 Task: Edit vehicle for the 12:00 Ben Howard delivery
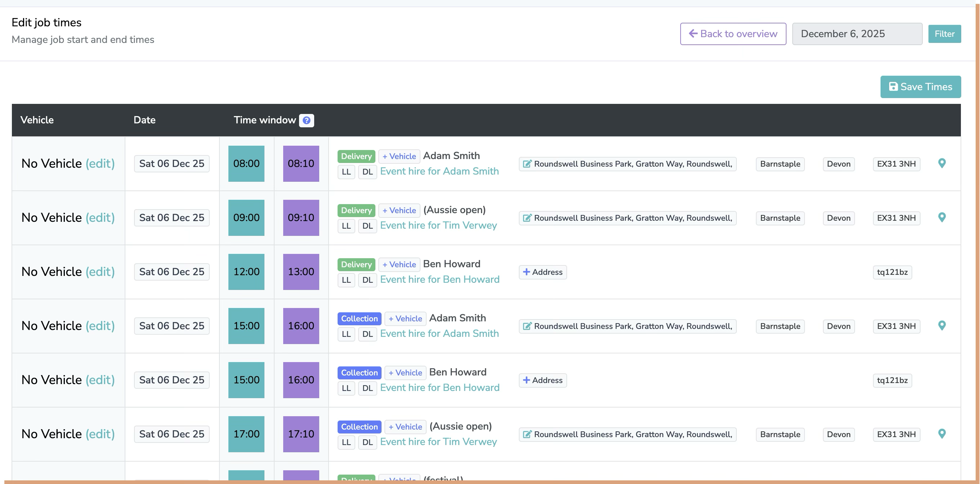point(100,272)
